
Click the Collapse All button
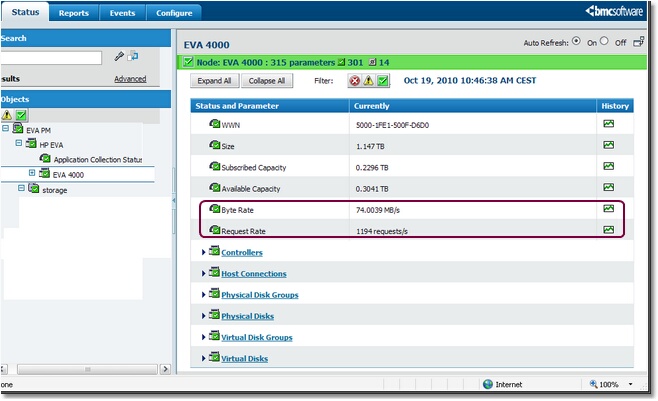click(267, 81)
